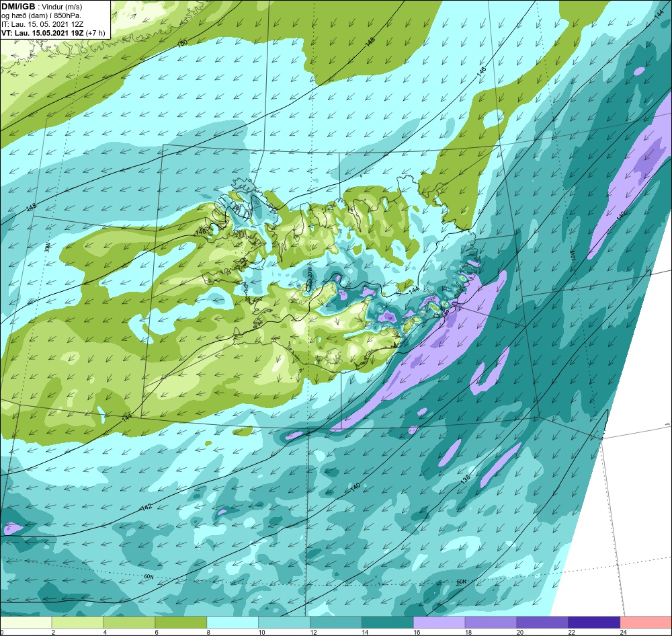The height and width of the screenshot is (636, 672).
Task: Click legend tick value '10'
Action: click(x=262, y=632)
